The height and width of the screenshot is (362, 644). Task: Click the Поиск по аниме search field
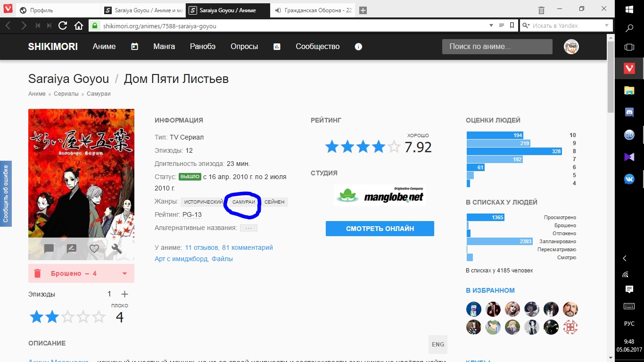click(x=497, y=47)
